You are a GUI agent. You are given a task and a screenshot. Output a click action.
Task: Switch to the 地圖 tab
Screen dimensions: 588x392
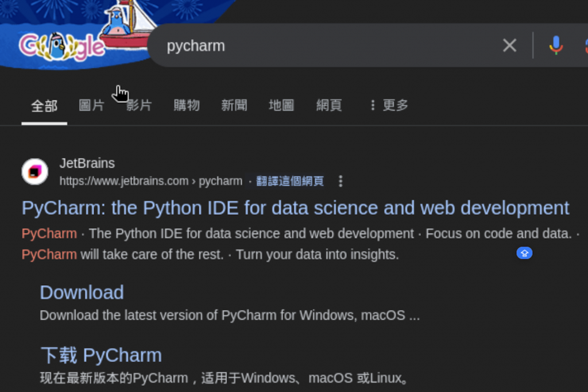[x=281, y=106]
